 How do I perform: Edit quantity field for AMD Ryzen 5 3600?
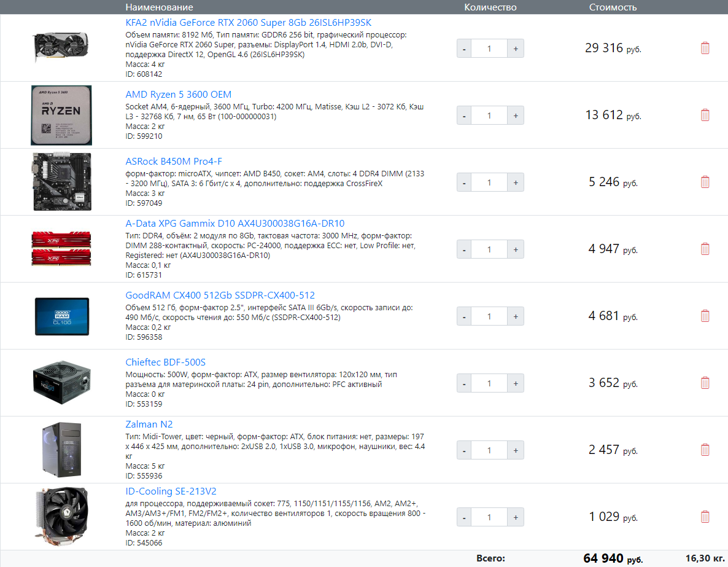point(489,115)
